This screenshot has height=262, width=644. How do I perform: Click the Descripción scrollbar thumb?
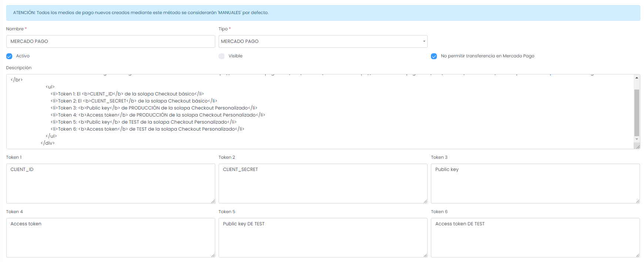click(x=637, y=113)
